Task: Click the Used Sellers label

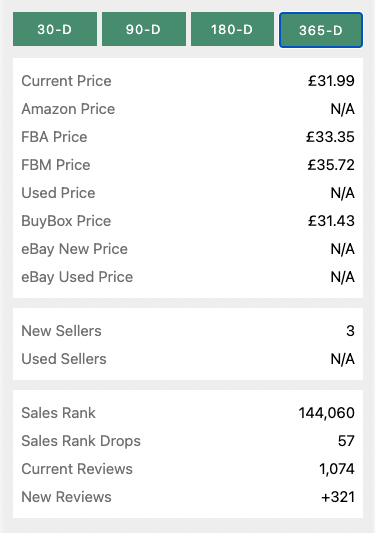Action: point(64,359)
